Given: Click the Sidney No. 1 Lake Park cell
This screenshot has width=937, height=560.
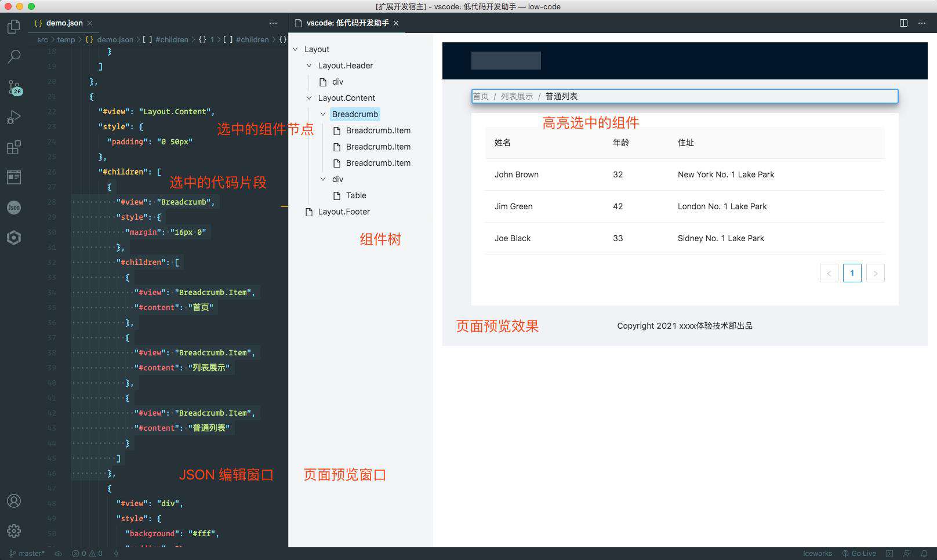Looking at the screenshot, I should tap(721, 238).
